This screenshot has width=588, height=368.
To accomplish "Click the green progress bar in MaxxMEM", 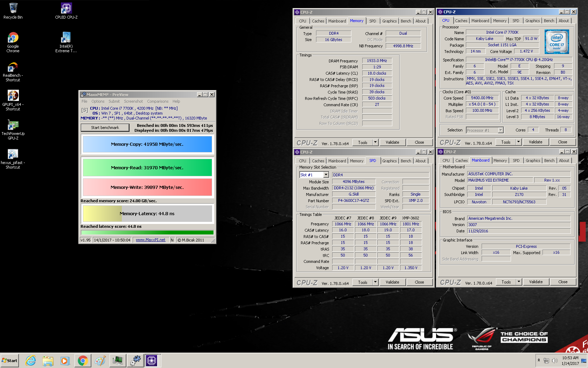I will point(147,232).
